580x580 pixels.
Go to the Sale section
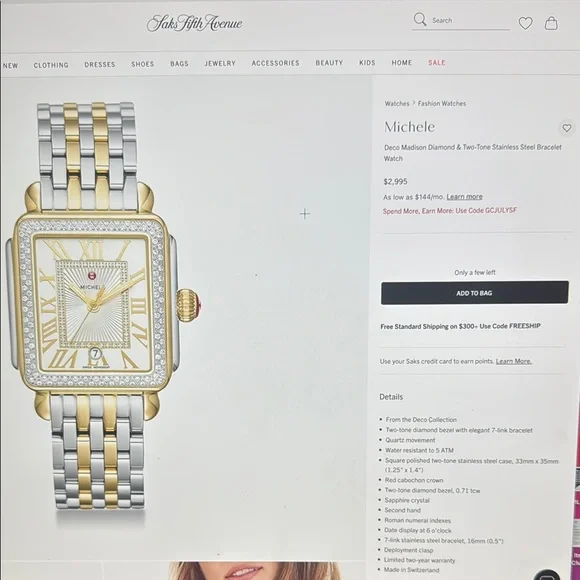437,63
